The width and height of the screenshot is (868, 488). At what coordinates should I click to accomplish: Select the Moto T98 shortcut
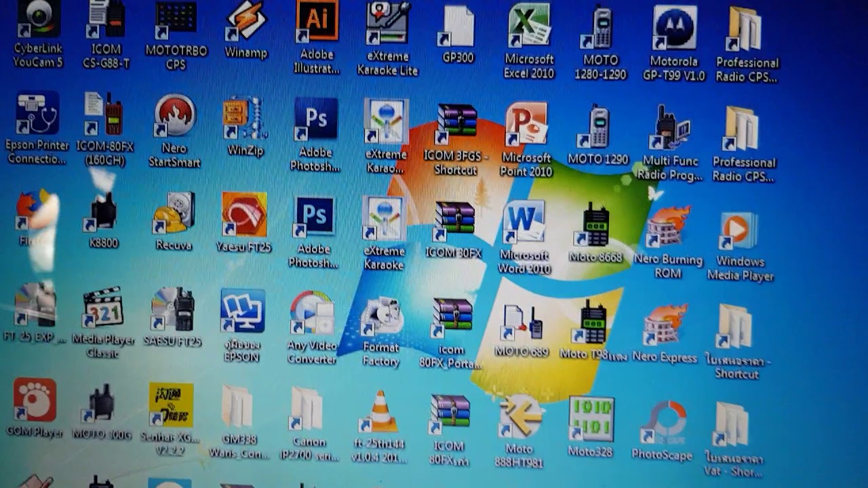pos(593,329)
